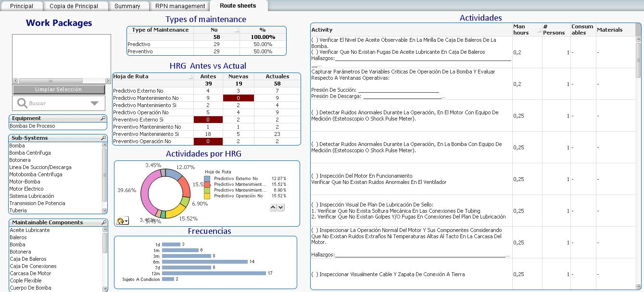Open search in the Sub-Systems list box
This screenshot has height=292, width=644.
pyautogui.click(x=103, y=138)
